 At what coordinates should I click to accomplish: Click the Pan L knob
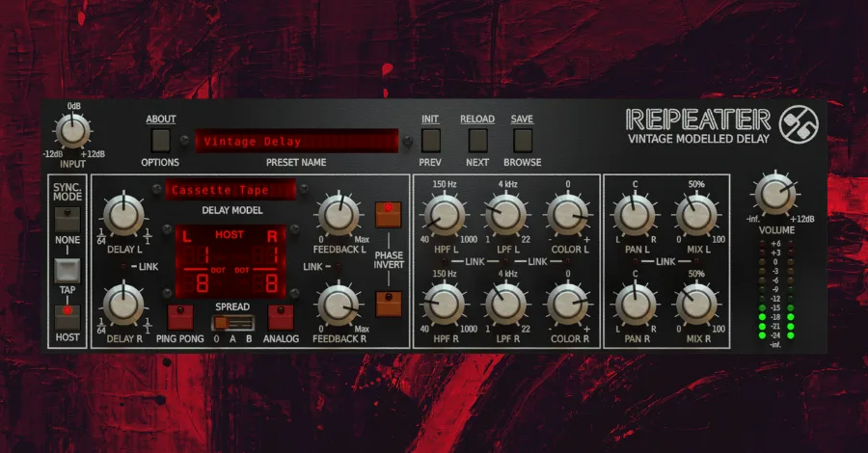click(635, 215)
